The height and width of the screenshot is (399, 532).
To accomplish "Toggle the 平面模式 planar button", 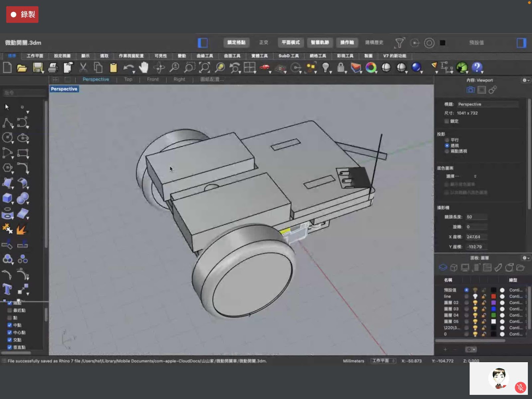I will (x=291, y=42).
